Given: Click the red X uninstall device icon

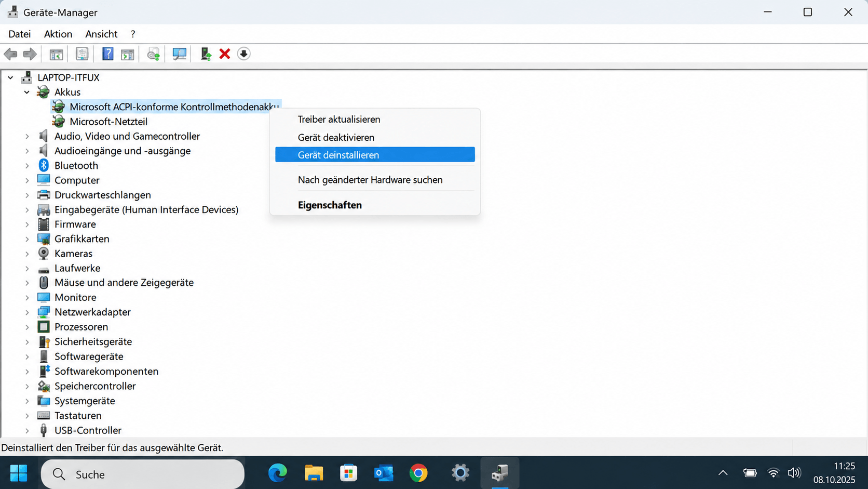Looking at the screenshot, I should pyautogui.click(x=225, y=54).
